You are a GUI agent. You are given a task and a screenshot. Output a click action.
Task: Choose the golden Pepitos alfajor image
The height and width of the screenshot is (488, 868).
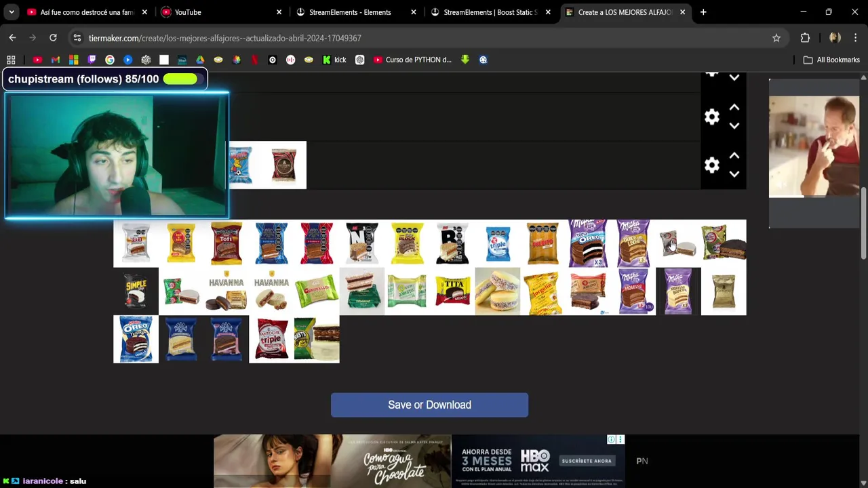coord(542,243)
